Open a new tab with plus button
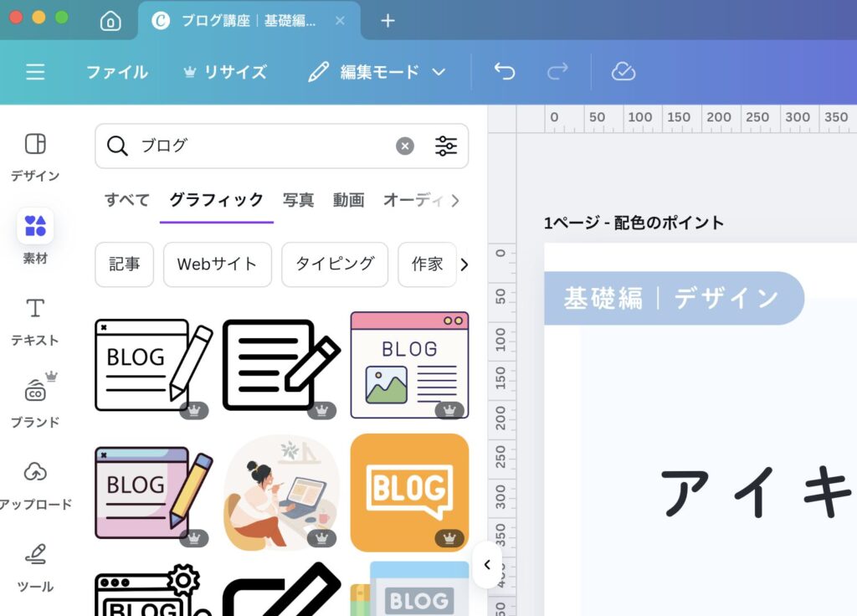 [x=387, y=21]
